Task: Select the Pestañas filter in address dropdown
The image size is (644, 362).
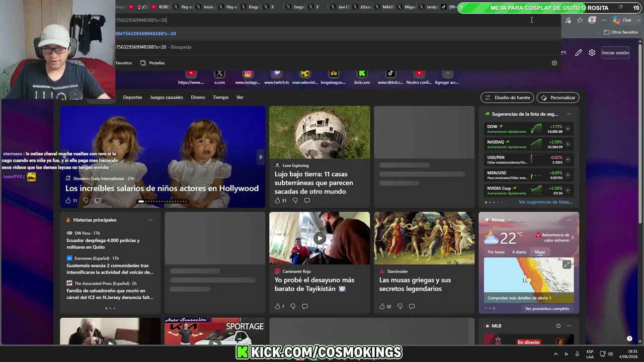Action: [152, 63]
